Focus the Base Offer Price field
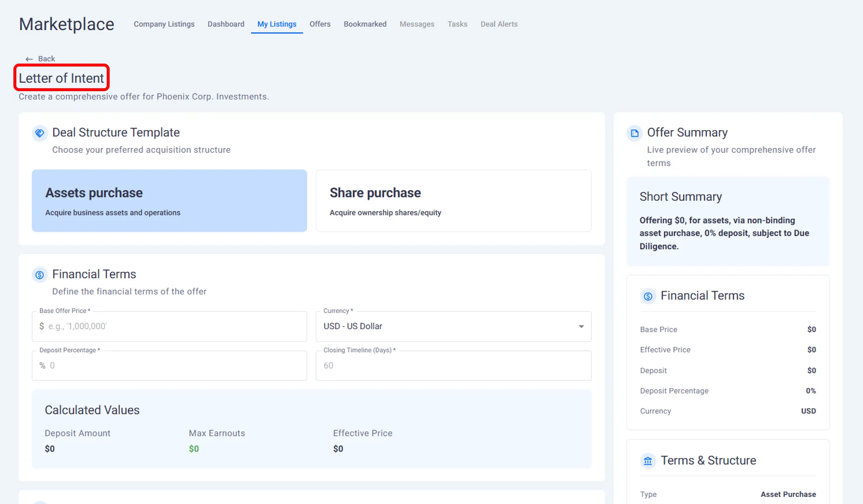Viewport: 863px width, 504px height. (176, 326)
